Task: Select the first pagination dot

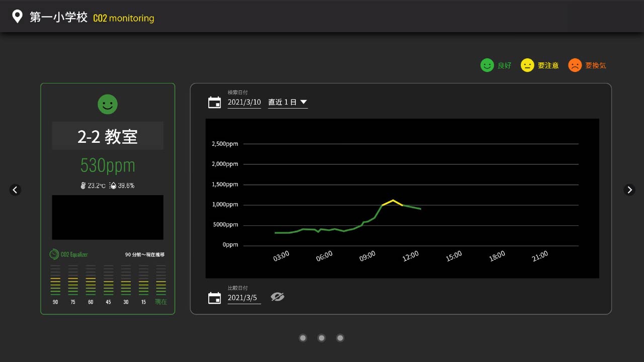Action: pos(303,338)
